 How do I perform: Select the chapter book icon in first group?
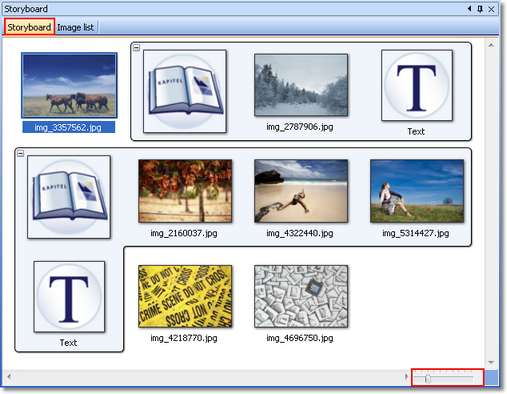pyautogui.click(x=185, y=91)
